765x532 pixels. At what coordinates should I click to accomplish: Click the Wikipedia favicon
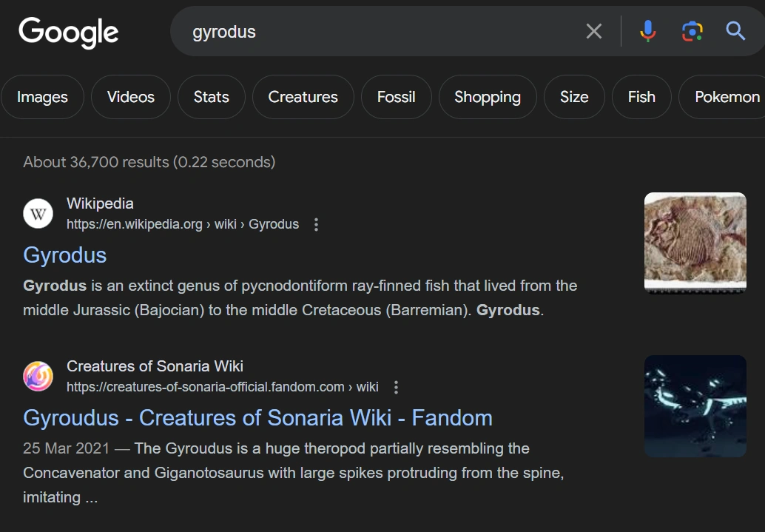click(x=38, y=213)
